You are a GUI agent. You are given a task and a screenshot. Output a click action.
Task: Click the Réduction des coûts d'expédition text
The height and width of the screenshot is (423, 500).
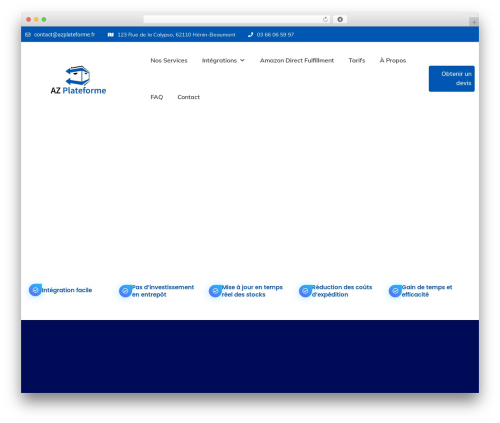coord(342,291)
